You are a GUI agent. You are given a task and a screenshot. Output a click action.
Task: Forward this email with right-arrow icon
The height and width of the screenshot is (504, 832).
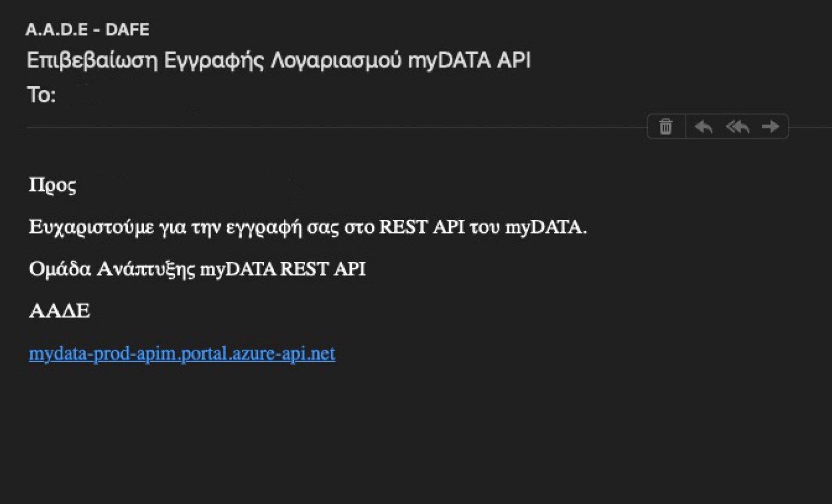(x=770, y=126)
